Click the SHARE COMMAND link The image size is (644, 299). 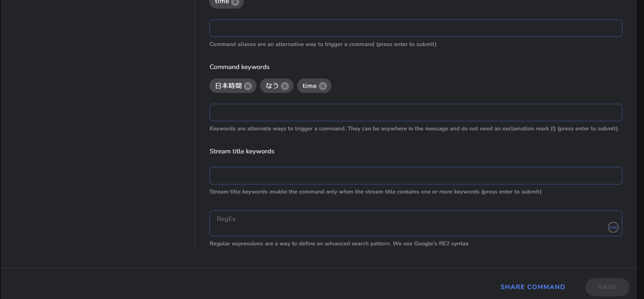tap(532, 287)
